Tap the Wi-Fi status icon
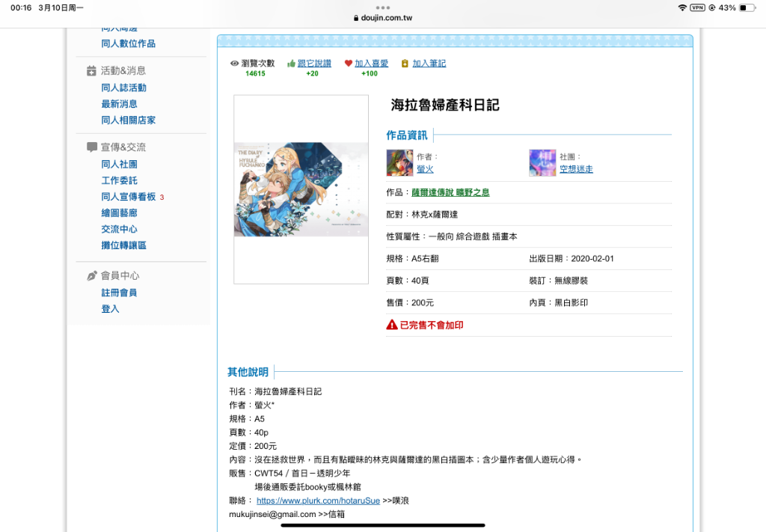 (x=682, y=7)
